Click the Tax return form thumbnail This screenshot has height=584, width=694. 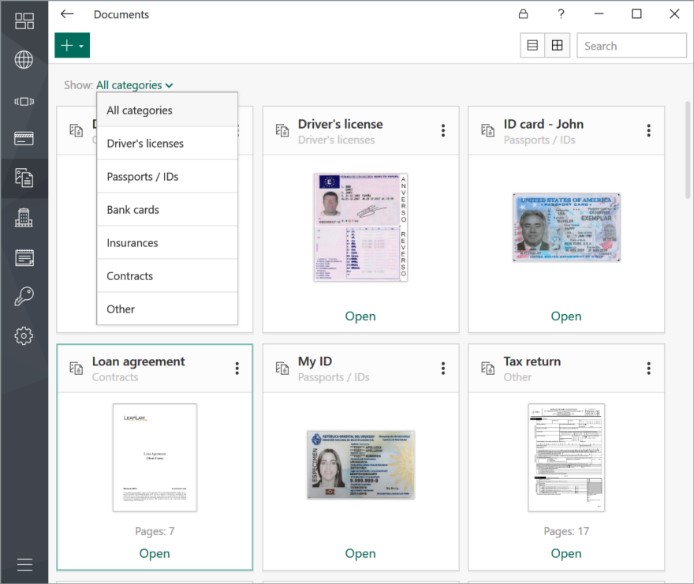[566, 457]
